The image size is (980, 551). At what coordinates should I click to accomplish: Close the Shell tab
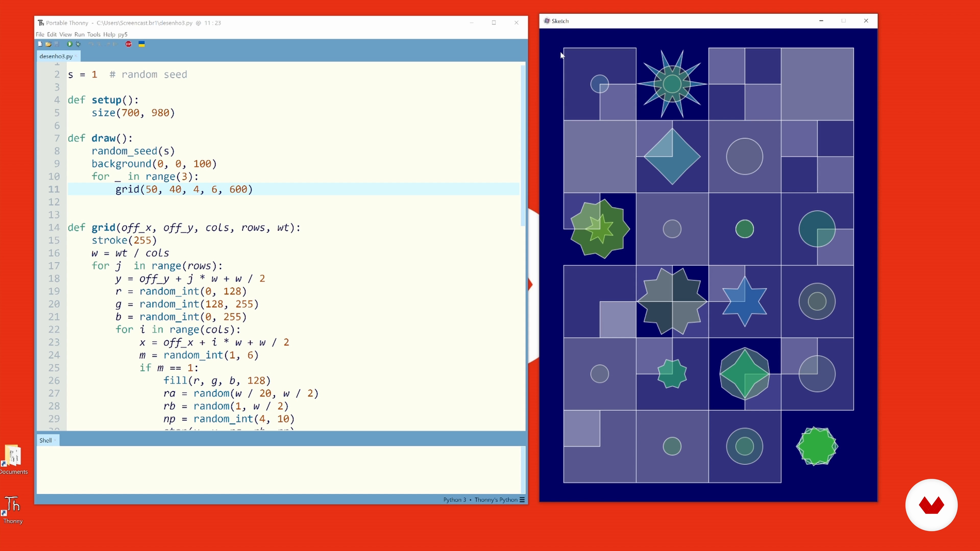[x=55, y=440]
